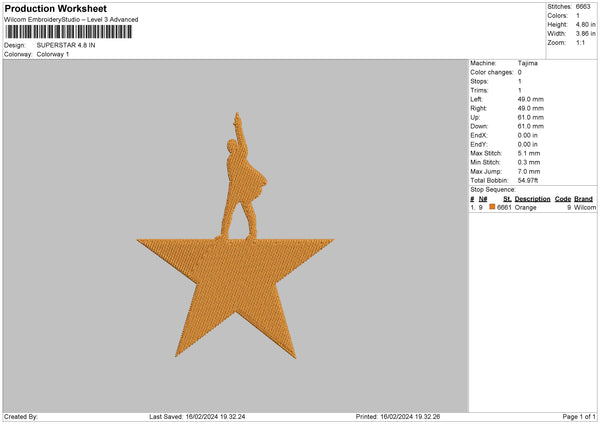Click the 'Stop Sequence:' heading
The height and width of the screenshot is (424, 600).
[x=493, y=189]
